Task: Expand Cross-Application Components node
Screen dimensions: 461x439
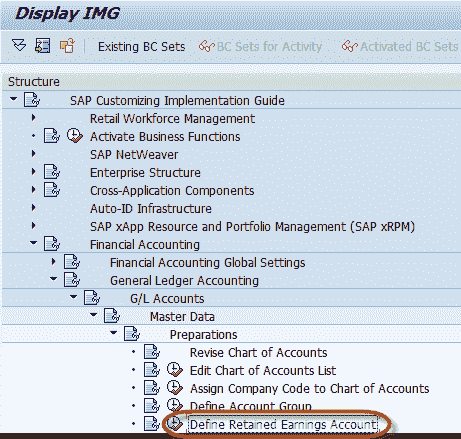Action: (x=33, y=189)
